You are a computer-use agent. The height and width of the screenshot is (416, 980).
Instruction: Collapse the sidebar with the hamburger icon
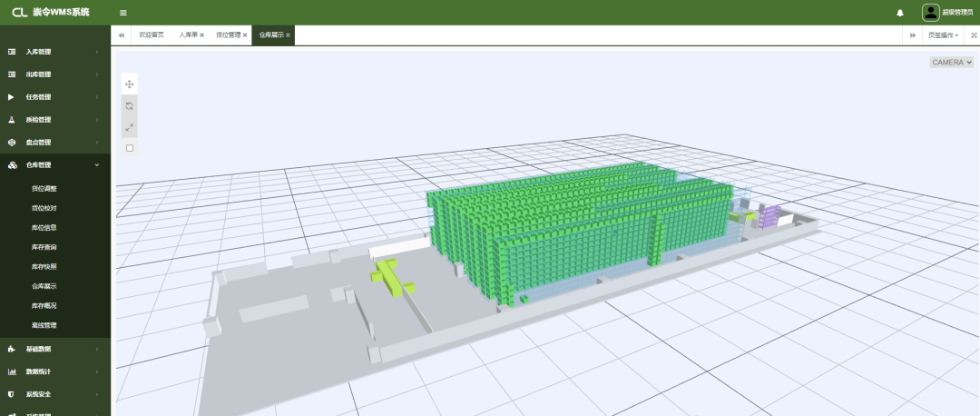[123, 13]
